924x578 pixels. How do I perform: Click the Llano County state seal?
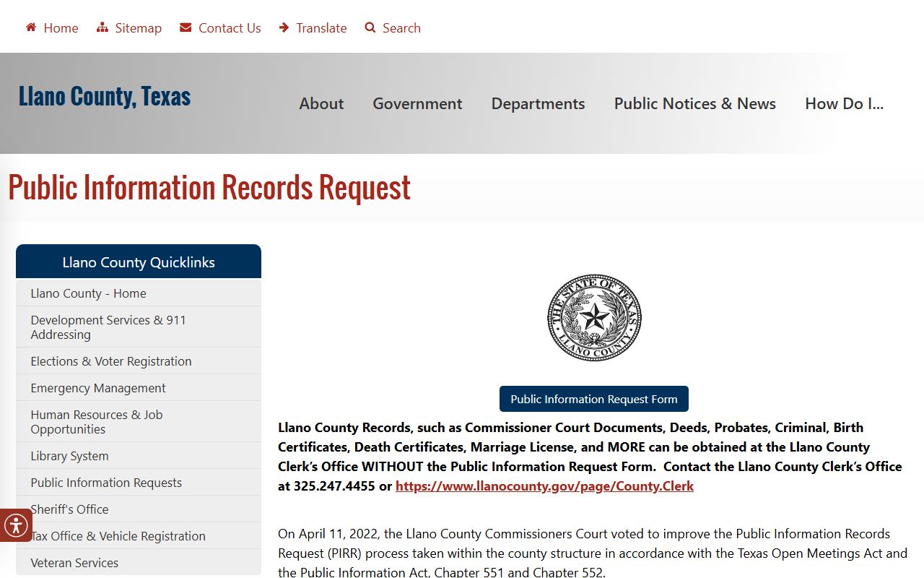pos(594,318)
